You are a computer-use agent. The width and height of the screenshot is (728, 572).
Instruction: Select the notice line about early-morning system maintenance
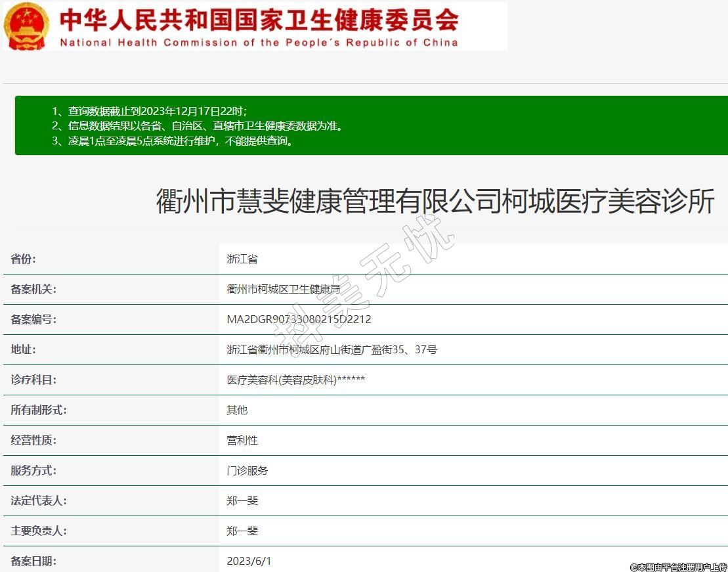pos(172,141)
